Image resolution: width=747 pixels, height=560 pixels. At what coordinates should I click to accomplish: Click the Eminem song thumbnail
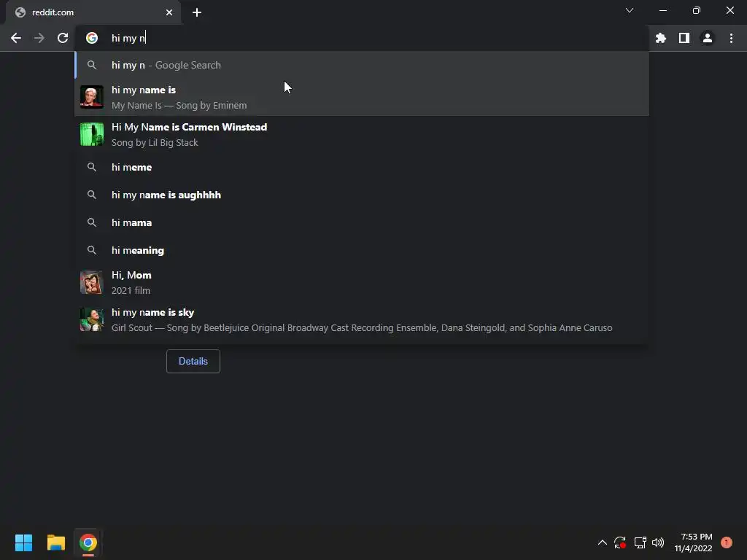click(x=91, y=97)
